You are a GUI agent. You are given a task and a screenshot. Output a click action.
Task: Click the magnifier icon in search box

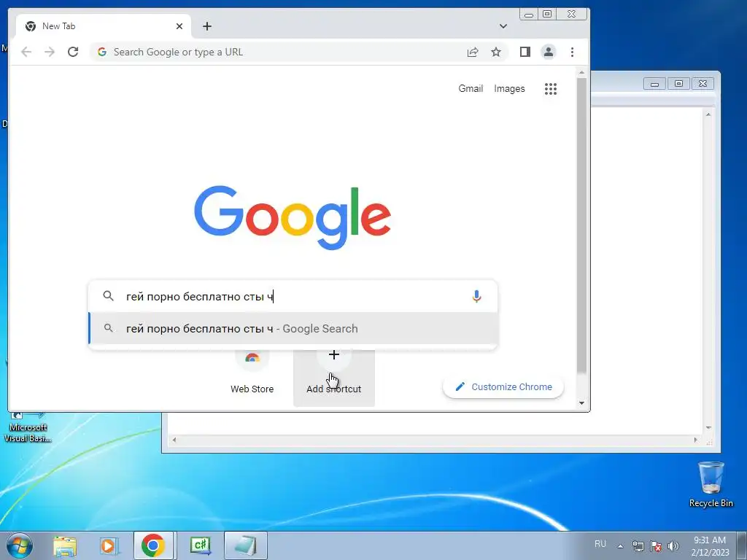(109, 296)
